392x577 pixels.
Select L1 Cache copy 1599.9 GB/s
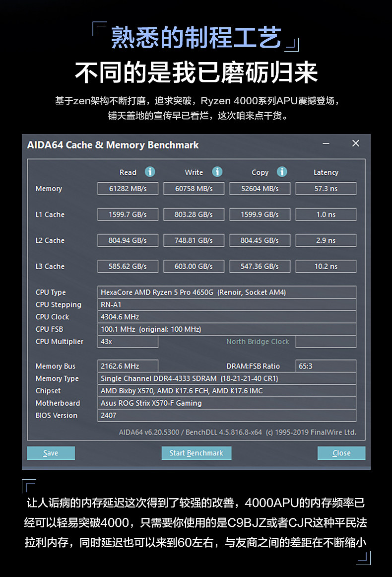click(260, 215)
